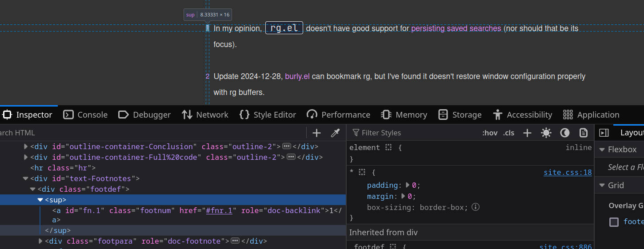Toggle the :hov pseudo-class panel
Screen dimensions: 644x249
coord(490,133)
